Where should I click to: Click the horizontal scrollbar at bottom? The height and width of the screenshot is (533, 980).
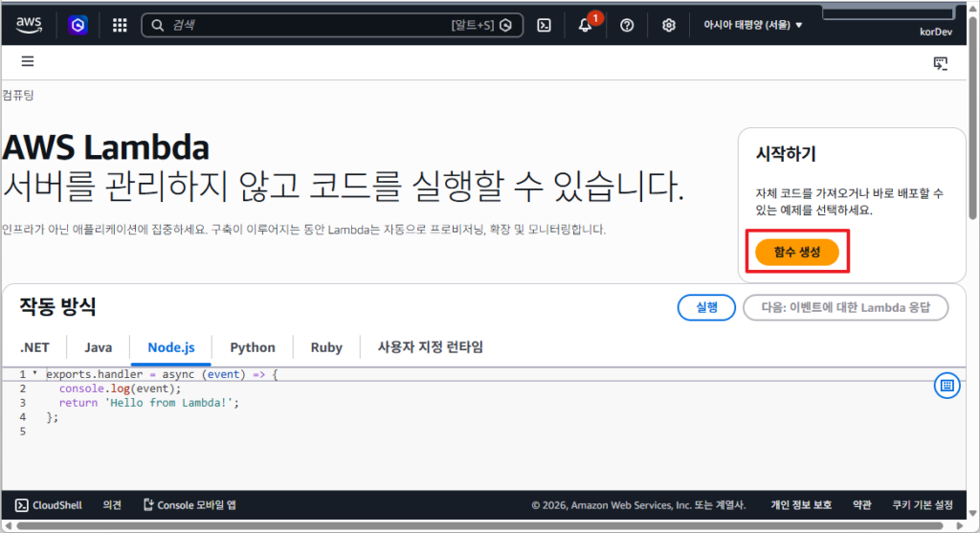[x=479, y=526]
